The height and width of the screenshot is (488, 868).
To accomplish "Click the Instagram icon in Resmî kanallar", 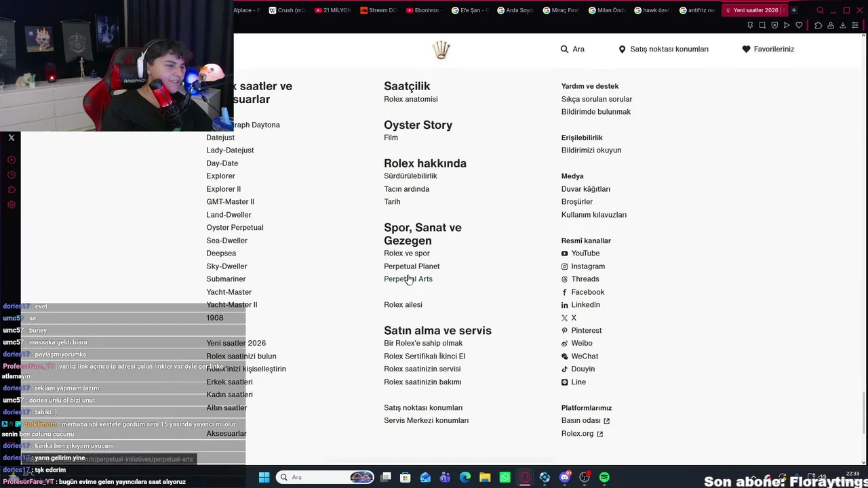I will click(x=564, y=266).
